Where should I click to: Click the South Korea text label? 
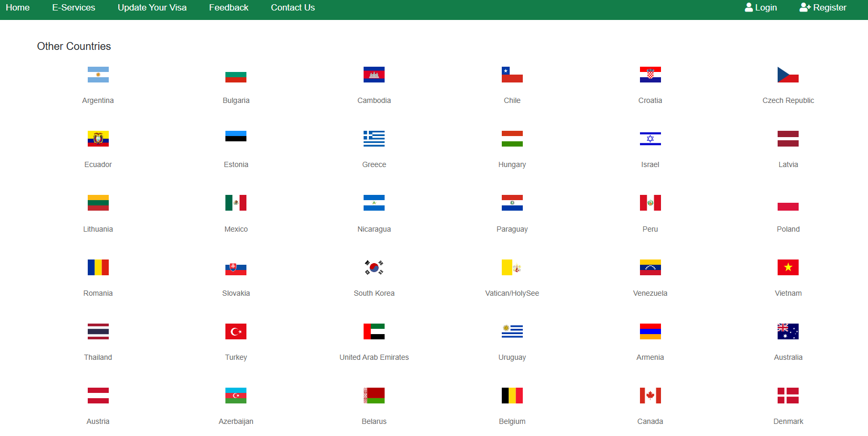point(374,293)
